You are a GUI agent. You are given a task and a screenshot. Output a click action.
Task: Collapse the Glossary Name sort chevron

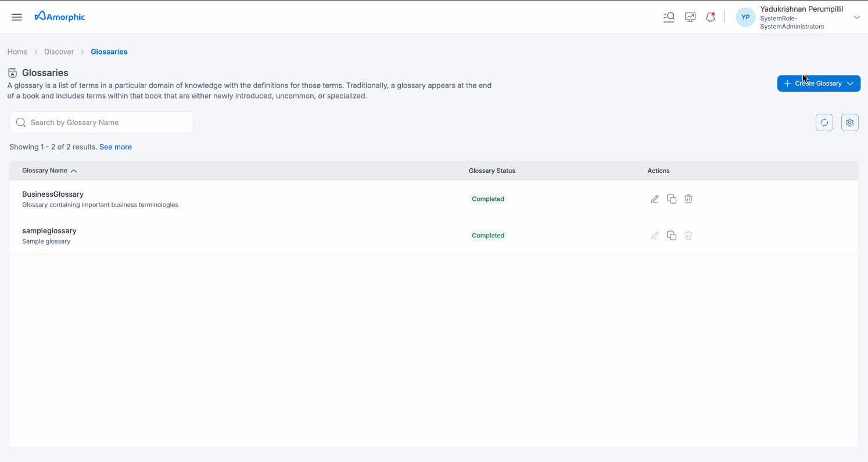point(74,171)
